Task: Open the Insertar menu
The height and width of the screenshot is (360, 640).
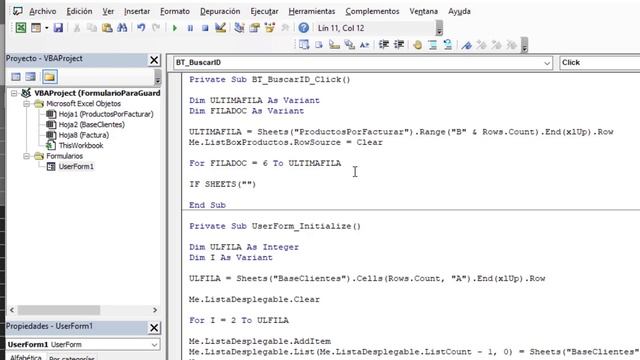Action: click(137, 11)
